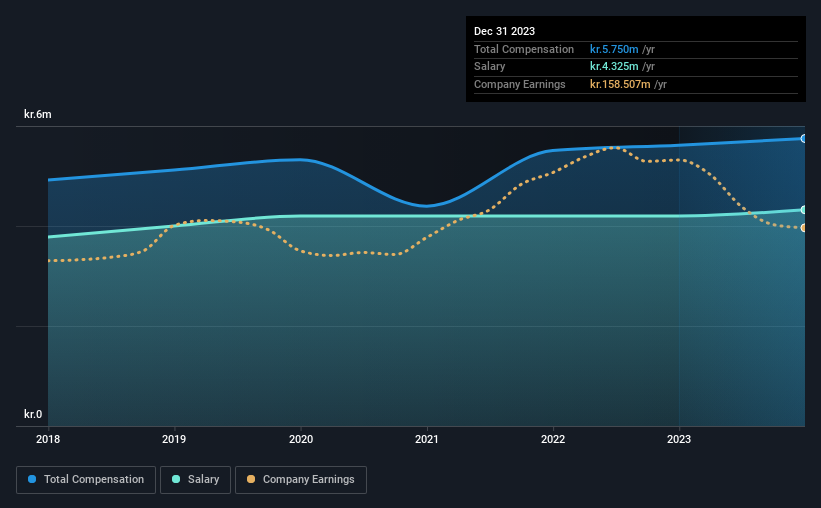Click the 2022 x-axis label
This screenshot has width=821, height=508.
coord(553,439)
